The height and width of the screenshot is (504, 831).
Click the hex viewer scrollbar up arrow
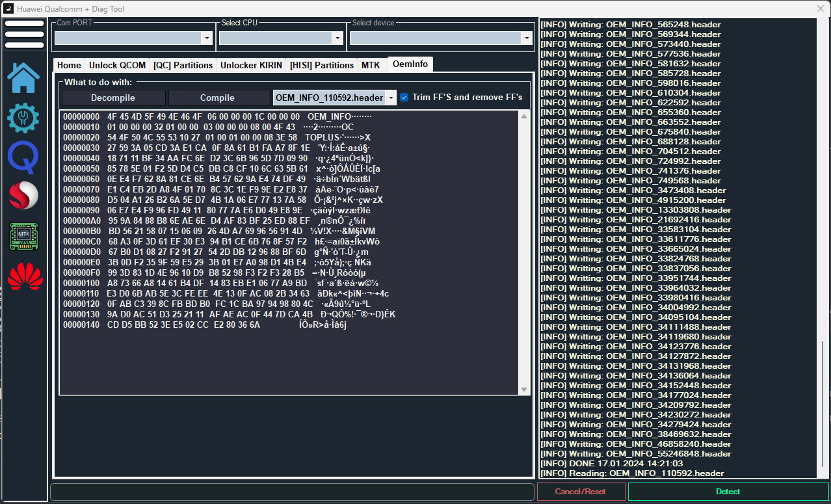click(524, 116)
